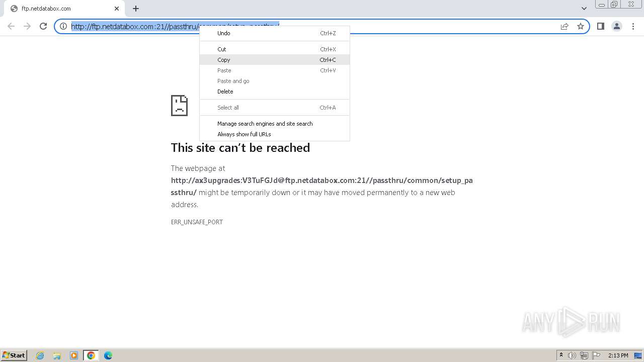Click the This site can't be reached heading
This screenshot has height=362, width=644.
(x=240, y=147)
